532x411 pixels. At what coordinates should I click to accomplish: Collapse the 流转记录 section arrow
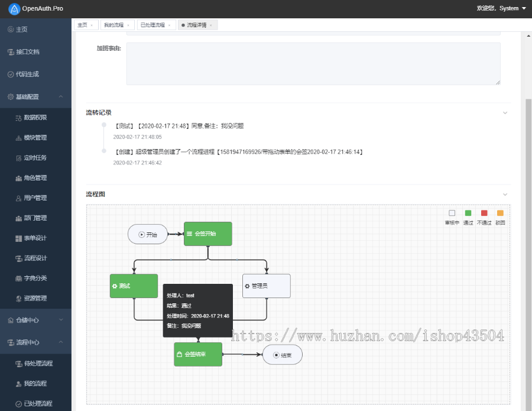(505, 113)
